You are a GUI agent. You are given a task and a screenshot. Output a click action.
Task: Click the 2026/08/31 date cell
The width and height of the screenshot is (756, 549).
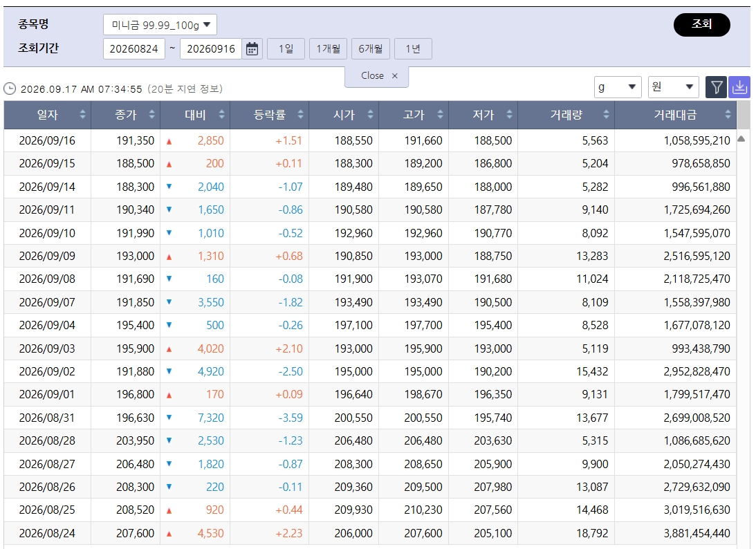(x=47, y=418)
